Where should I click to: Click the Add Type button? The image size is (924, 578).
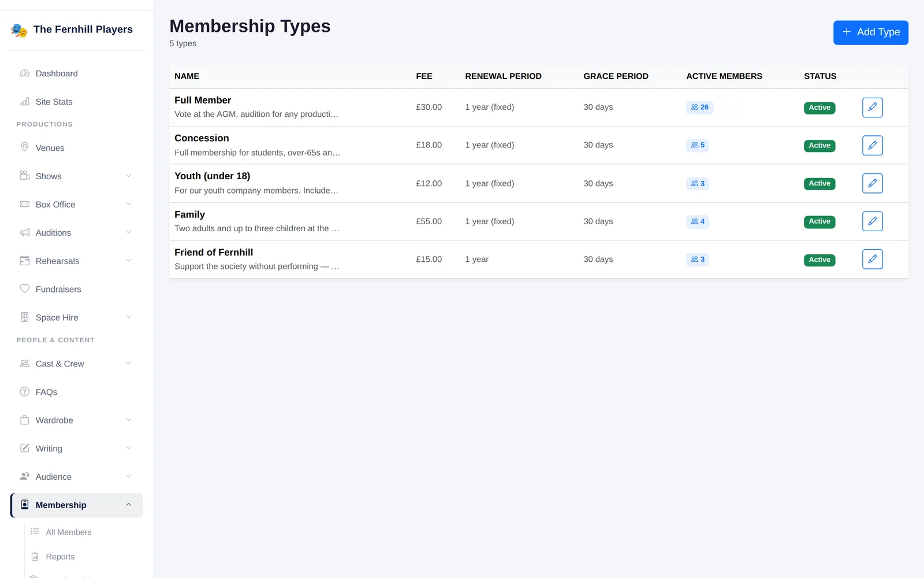[871, 32]
